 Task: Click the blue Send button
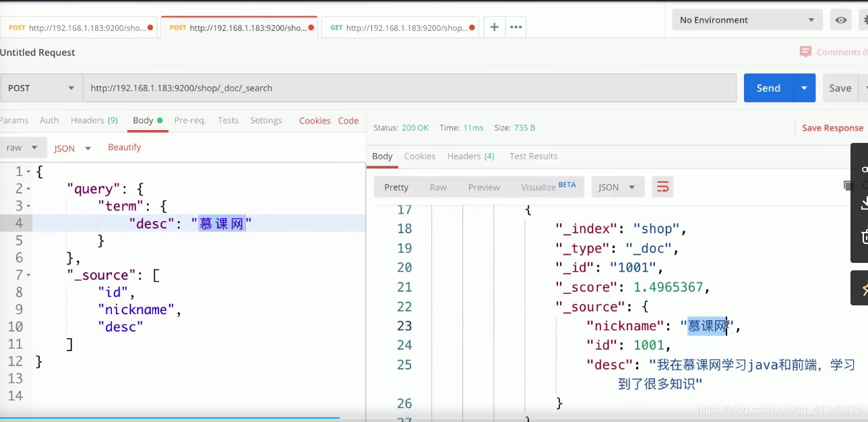coord(768,88)
